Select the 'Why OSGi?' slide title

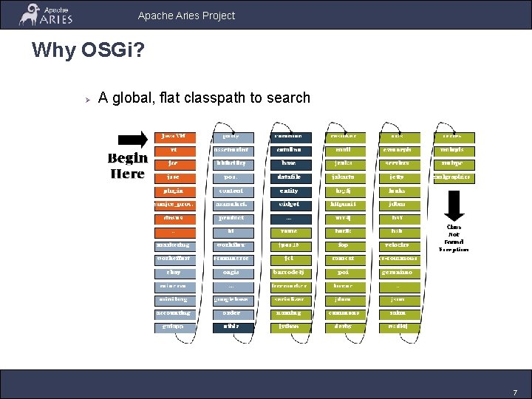click(88, 50)
